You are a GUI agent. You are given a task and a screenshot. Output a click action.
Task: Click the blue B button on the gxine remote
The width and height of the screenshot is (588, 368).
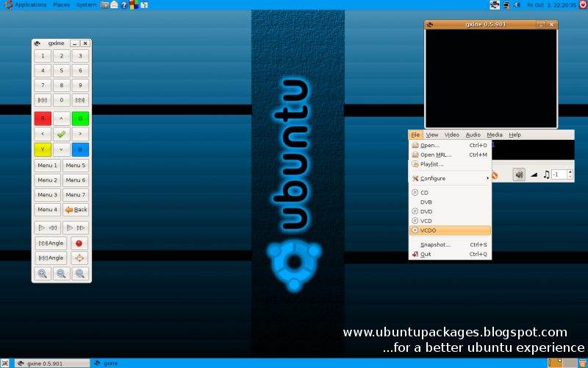coord(80,149)
